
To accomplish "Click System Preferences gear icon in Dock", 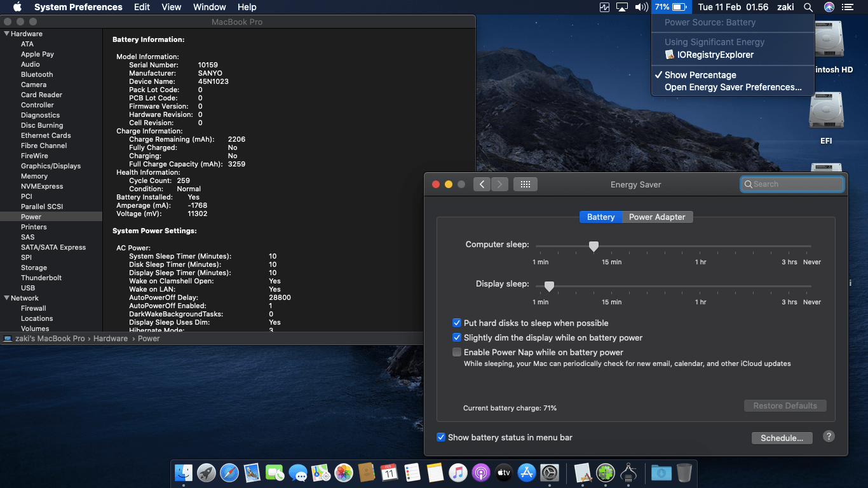I will click(549, 472).
